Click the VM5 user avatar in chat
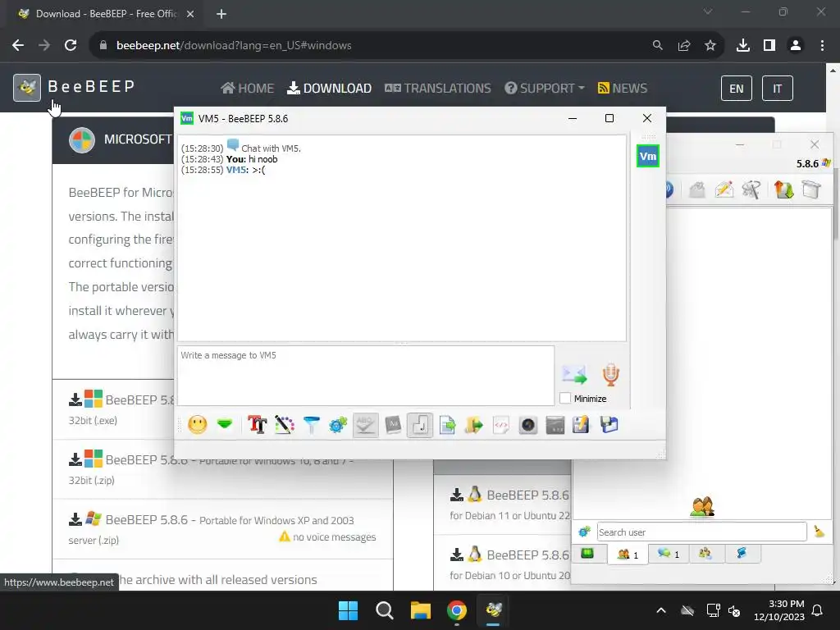 [648, 157]
